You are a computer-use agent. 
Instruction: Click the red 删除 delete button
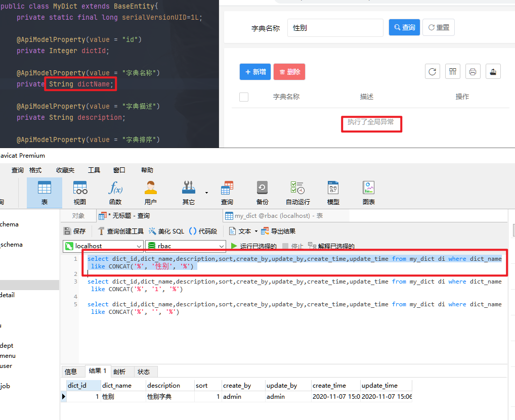pyautogui.click(x=289, y=72)
